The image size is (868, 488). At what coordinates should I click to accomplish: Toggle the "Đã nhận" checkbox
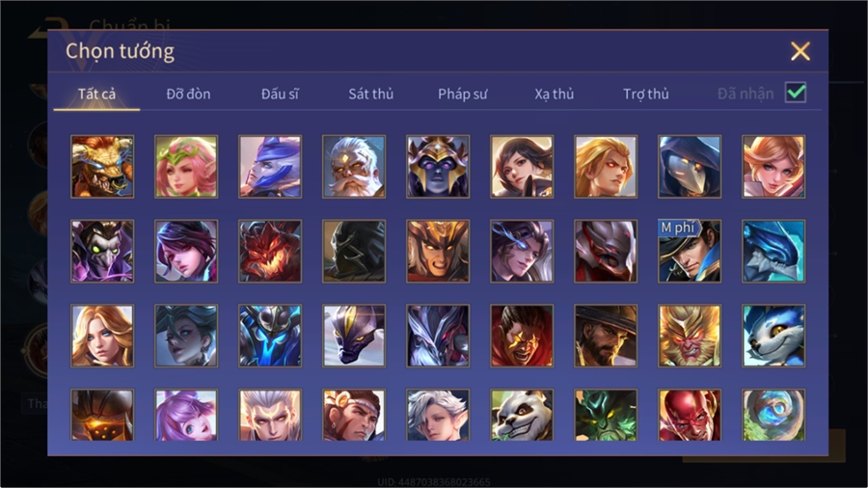(796, 93)
